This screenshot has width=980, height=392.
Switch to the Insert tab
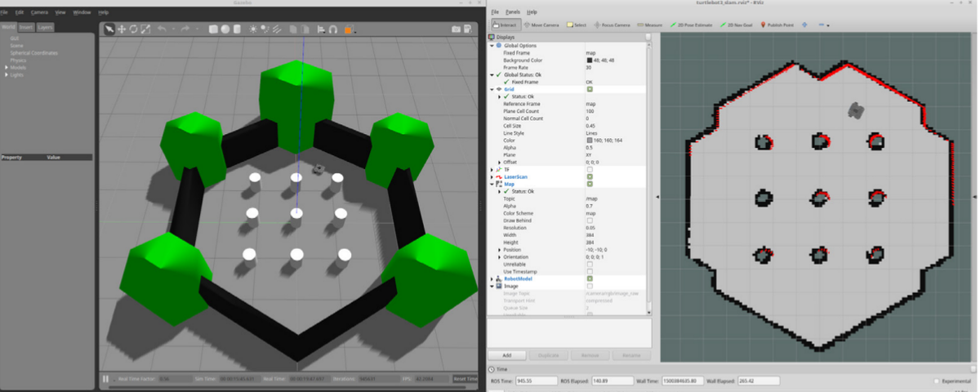pyautogui.click(x=26, y=27)
